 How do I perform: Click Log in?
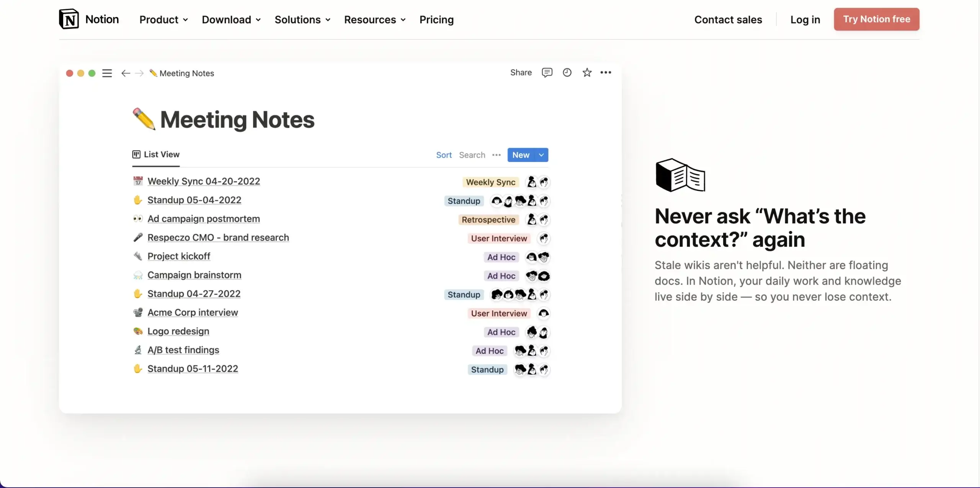(x=805, y=20)
